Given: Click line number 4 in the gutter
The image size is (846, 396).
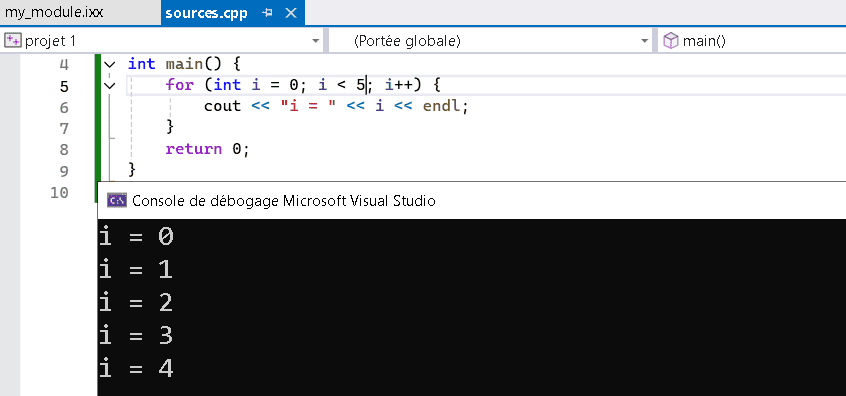Looking at the screenshot, I should [64, 65].
